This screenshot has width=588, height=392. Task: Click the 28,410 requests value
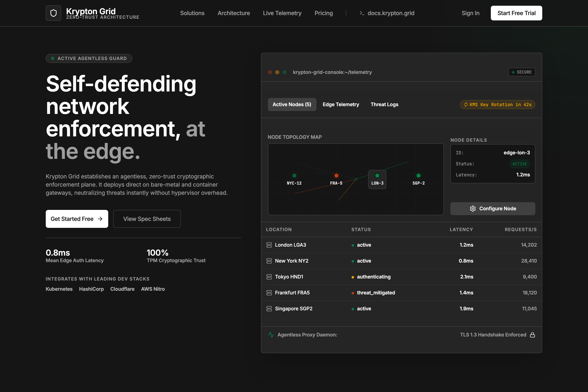click(x=529, y=261)
